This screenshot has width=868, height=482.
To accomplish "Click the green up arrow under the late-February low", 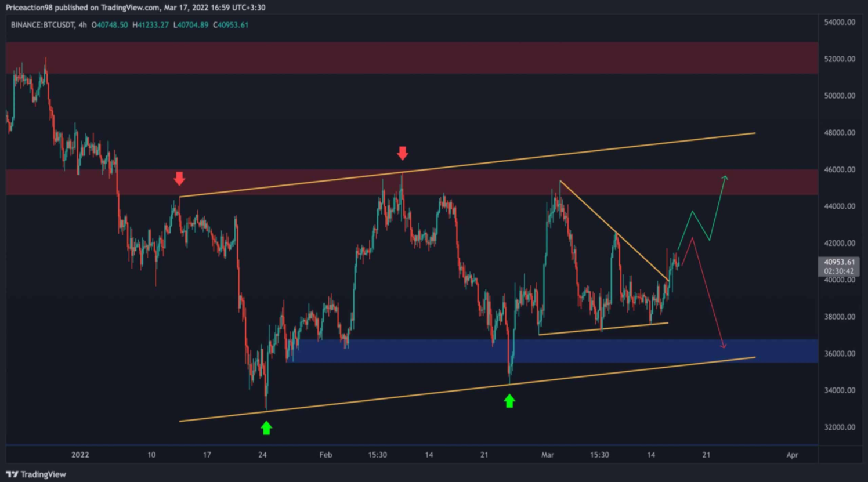I will [509, 401].
